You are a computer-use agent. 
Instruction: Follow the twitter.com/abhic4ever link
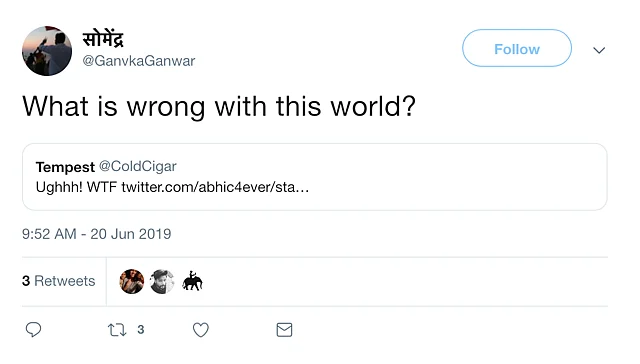click(x=215, y=187)
